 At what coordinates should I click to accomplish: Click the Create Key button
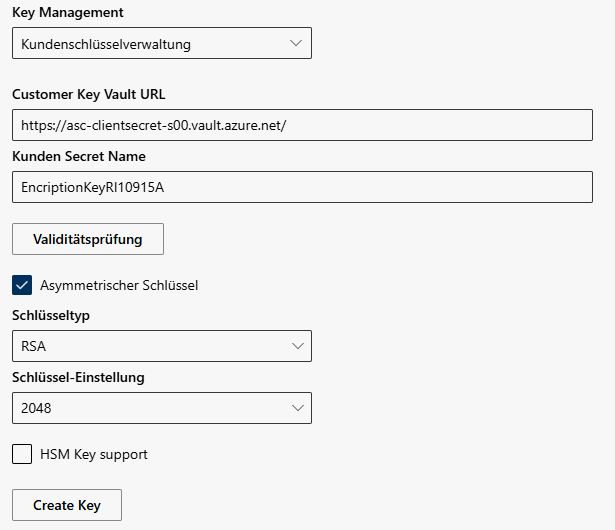(x=67, y=505)
